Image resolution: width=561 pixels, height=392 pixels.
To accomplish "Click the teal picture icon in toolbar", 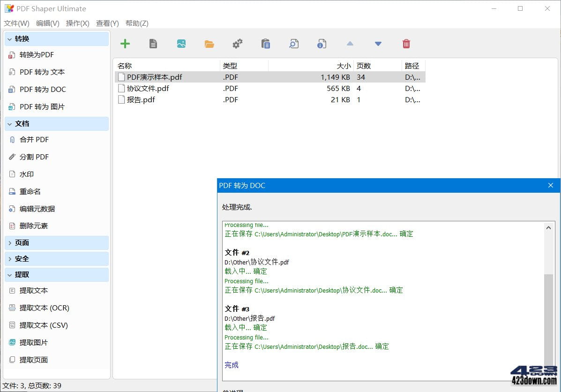I will click(x=181, y=44).
